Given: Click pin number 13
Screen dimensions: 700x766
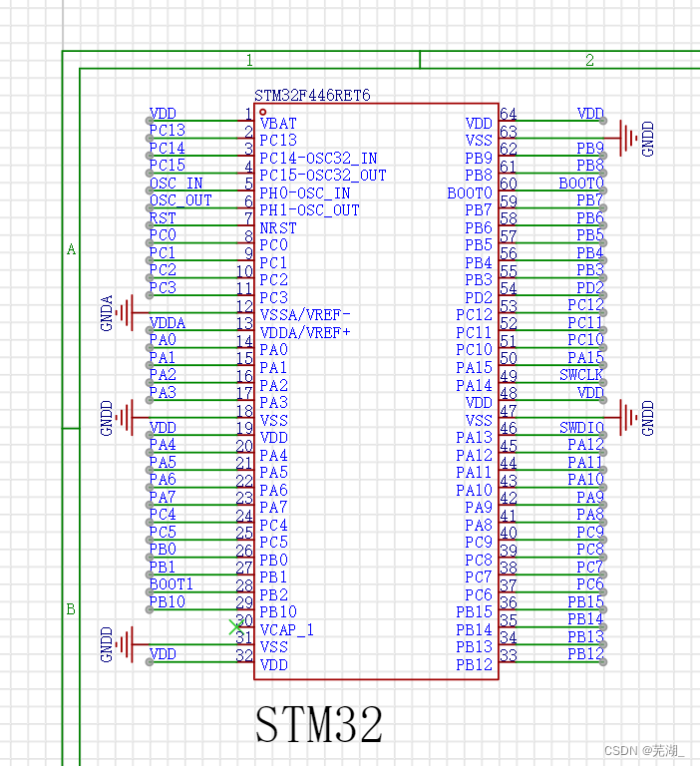Looking at the screenshot, I should (x=244, y=323).
